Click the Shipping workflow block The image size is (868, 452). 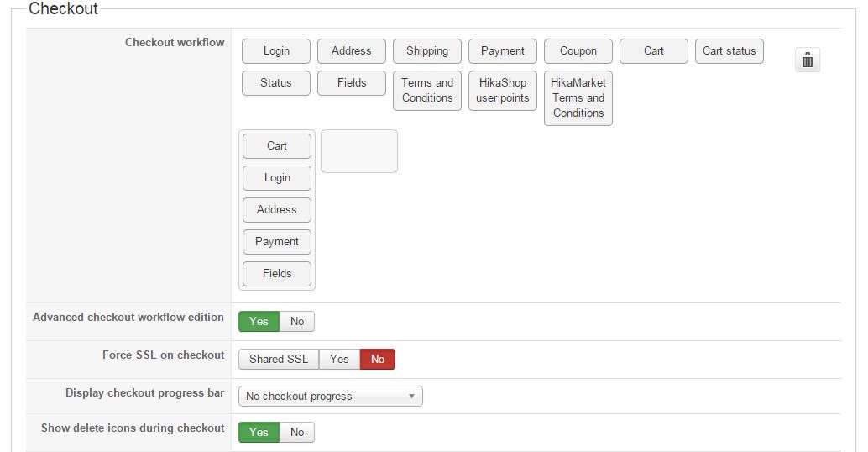tap(427, 51)
